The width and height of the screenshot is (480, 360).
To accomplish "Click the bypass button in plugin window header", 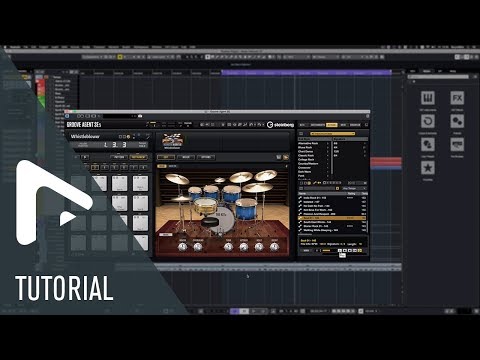I will [x=67, y=116].
